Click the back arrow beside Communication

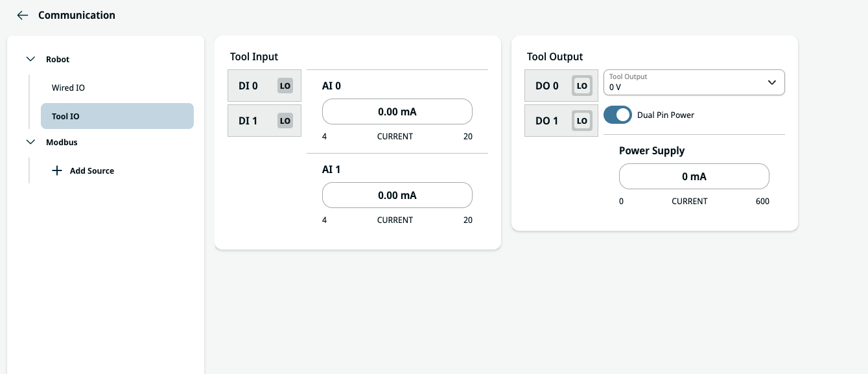tap(23, 16)
